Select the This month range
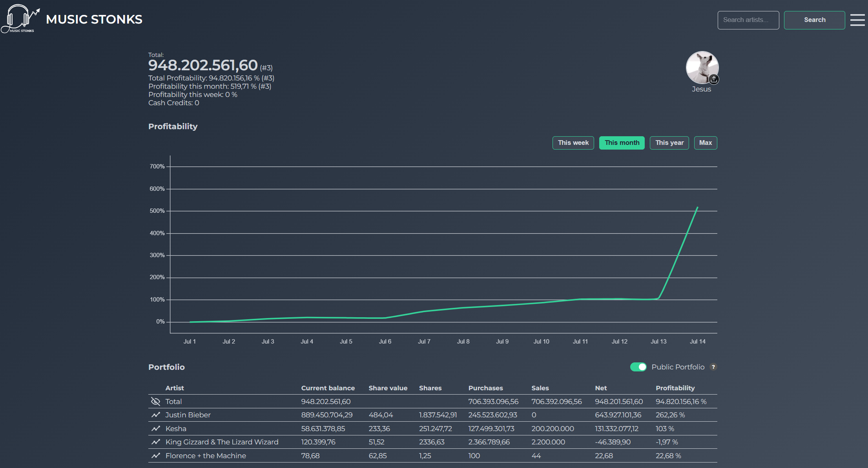The image size is (868, 468). pyautogui.click(x=622, y=143)
